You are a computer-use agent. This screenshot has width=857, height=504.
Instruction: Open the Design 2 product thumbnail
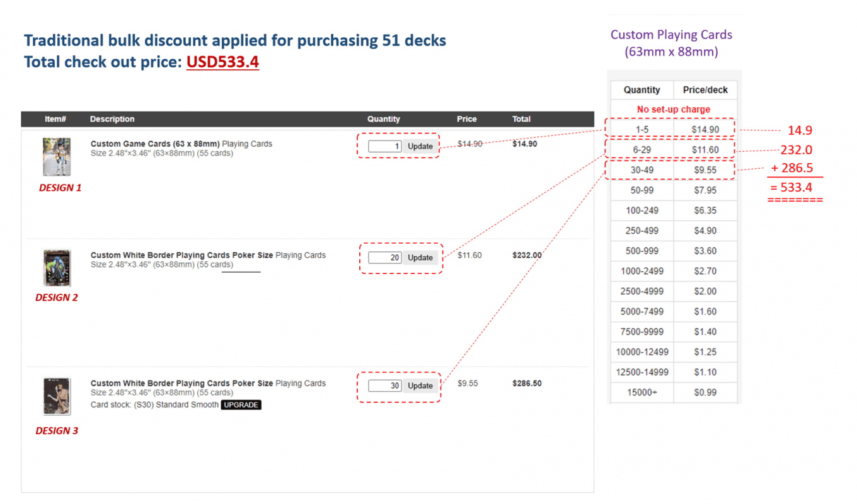[x=57, y=268]
